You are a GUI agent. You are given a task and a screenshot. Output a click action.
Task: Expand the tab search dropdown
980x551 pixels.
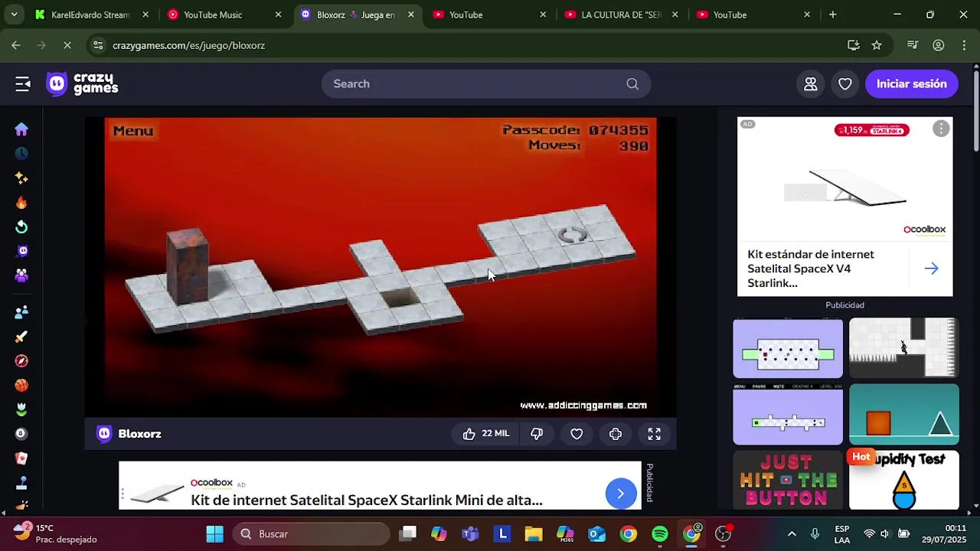14,15
